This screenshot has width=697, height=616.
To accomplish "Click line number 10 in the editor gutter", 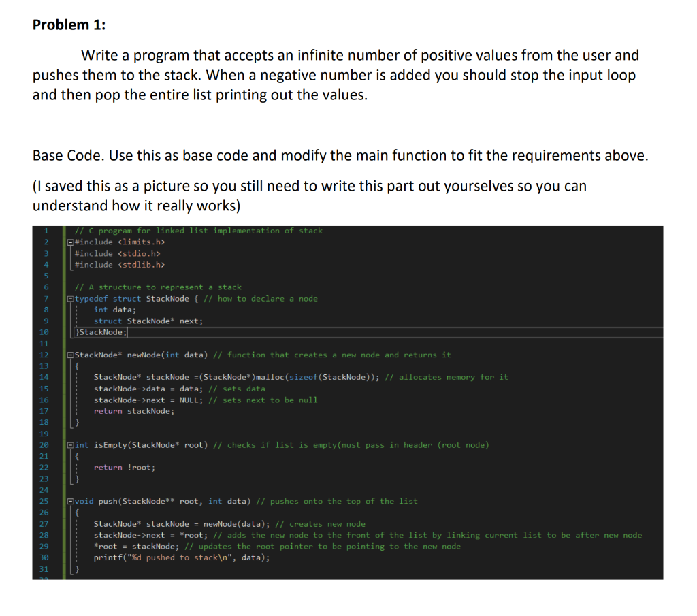I will click(x=45, y=332).
